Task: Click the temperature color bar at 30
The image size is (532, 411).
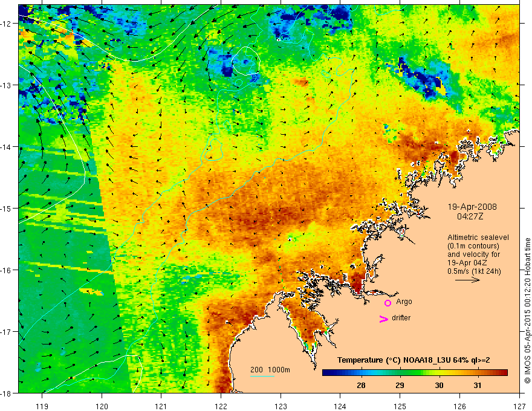Action: click(x=439, y=373)
